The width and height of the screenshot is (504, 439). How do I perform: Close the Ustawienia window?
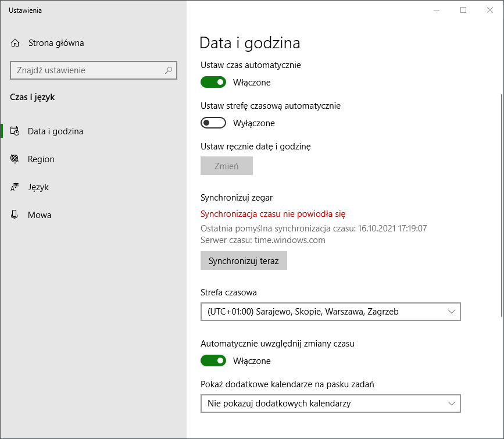[x=490, y=10]
